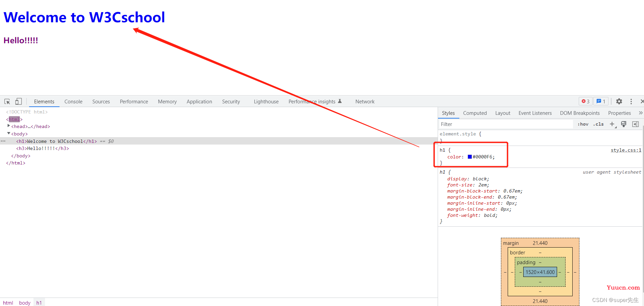Switch to the Performance tab
This screenshot has width=644, height=306.
click(134, 102)
